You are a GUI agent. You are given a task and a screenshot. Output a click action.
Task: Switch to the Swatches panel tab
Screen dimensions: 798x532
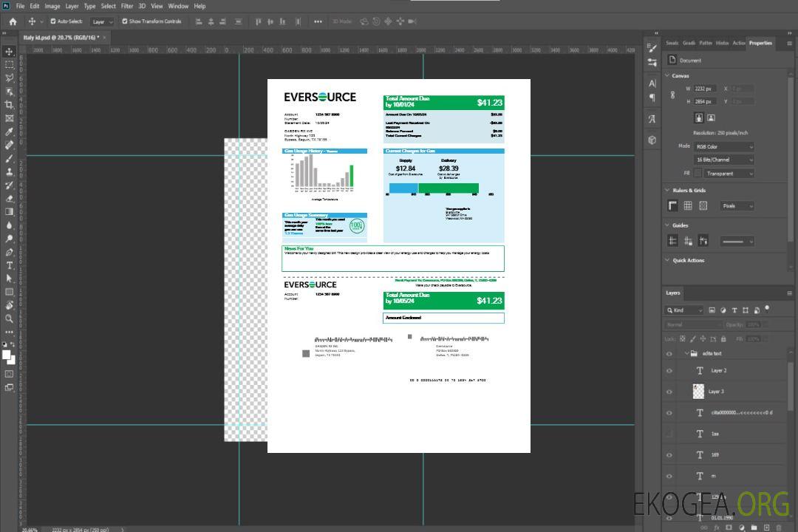(672, 43)
